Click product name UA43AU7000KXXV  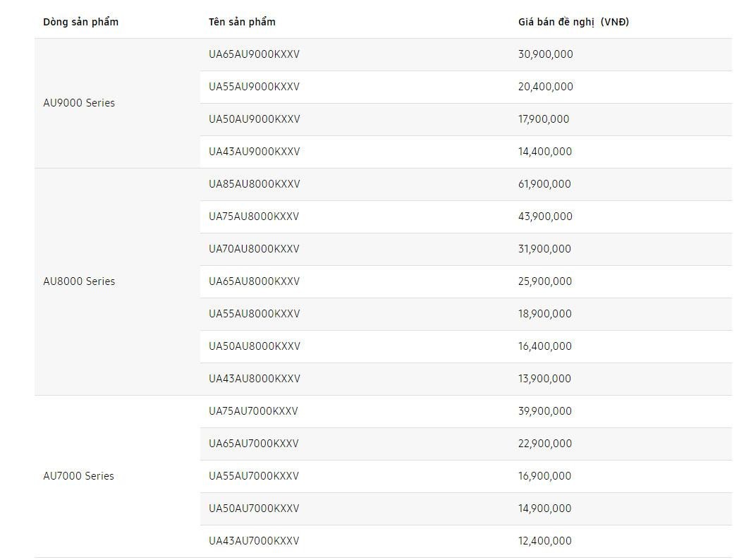(x=254, y=541)
